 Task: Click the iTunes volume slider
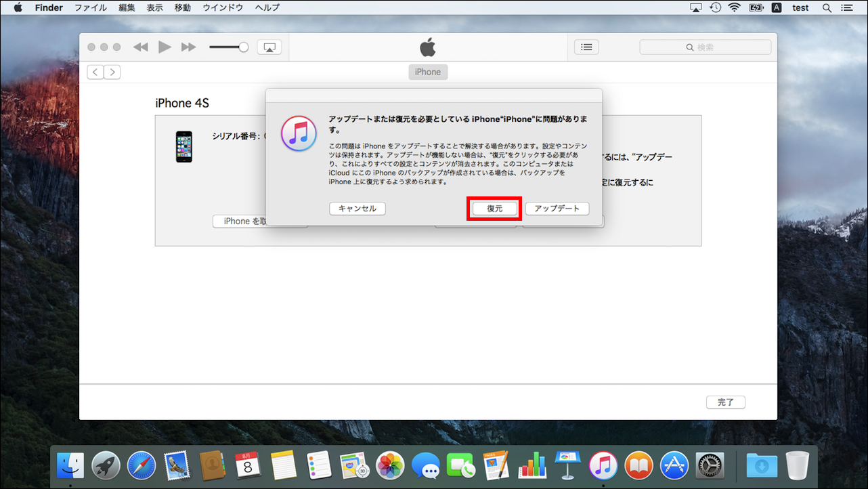pos(229,47)
